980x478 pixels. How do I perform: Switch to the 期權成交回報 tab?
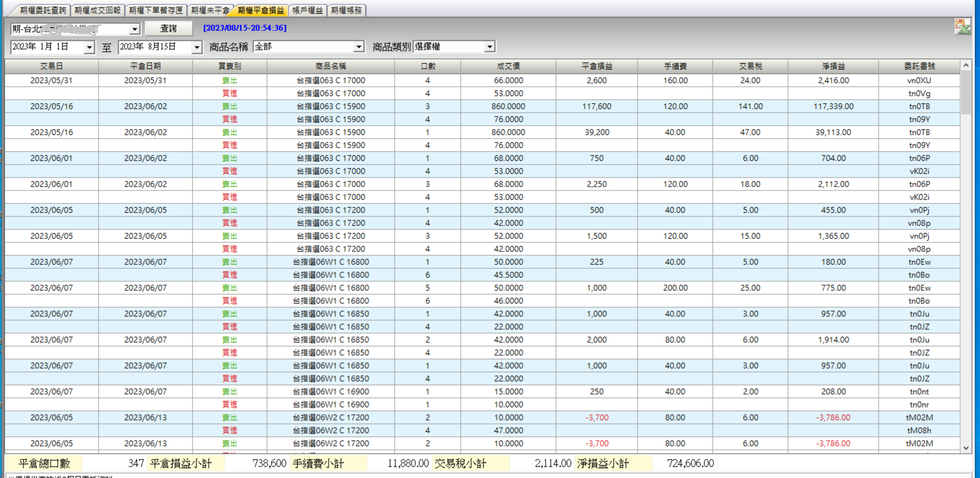tap(97, 10)
